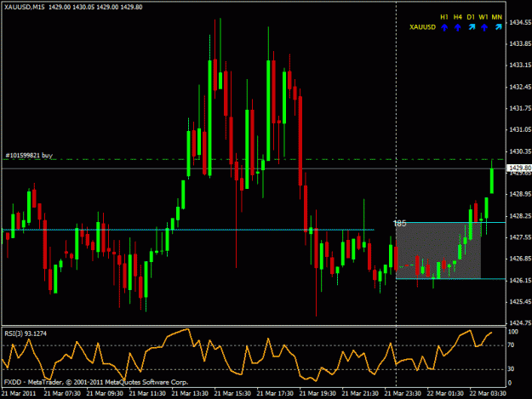Select the #101599821 buy order label

(x=29, y=155)
